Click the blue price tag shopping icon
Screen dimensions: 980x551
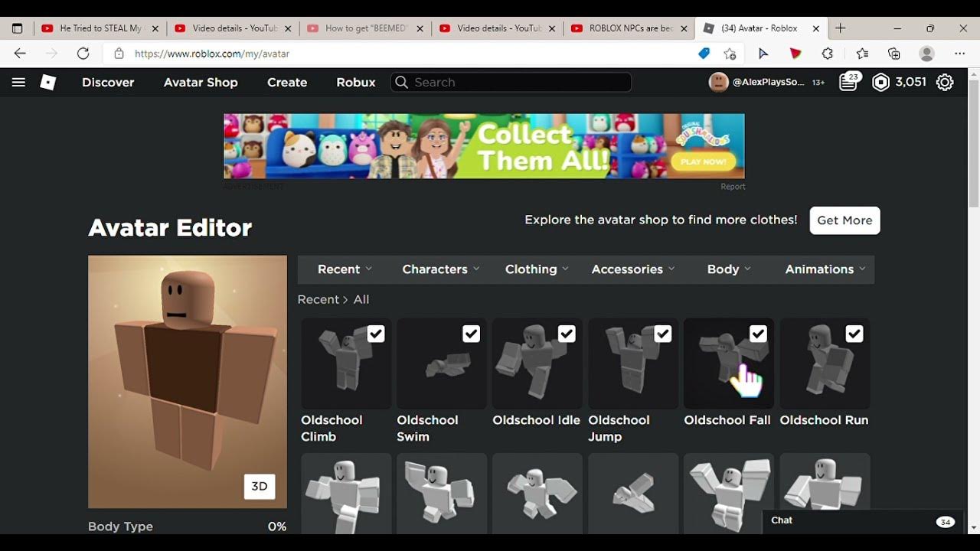[x=704, y=54]
